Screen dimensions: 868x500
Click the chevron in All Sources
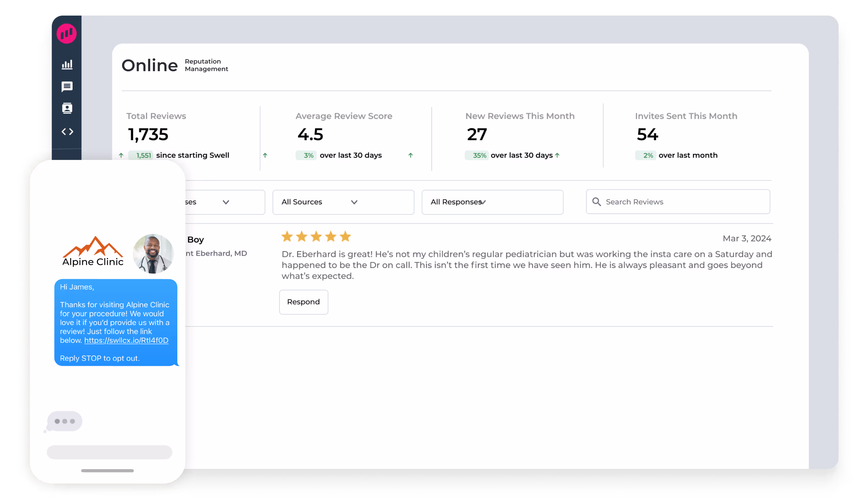(x=354, y=202)
